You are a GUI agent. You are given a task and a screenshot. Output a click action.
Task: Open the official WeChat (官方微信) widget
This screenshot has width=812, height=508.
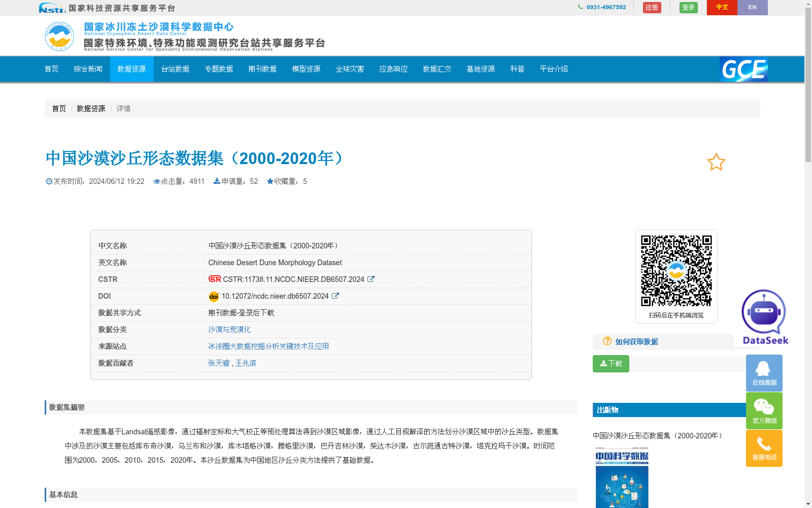(764, 410)
